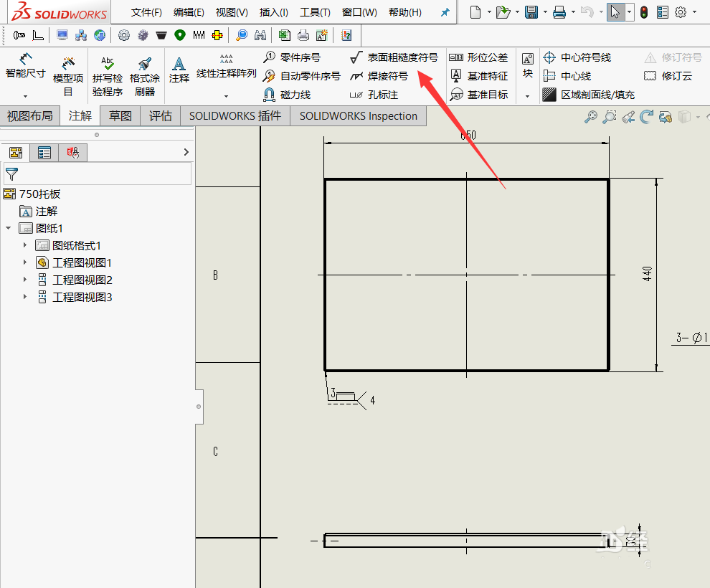Expand the 工程图视图1 tree node
Screen dimensions: 710x588
click(25, 262)
